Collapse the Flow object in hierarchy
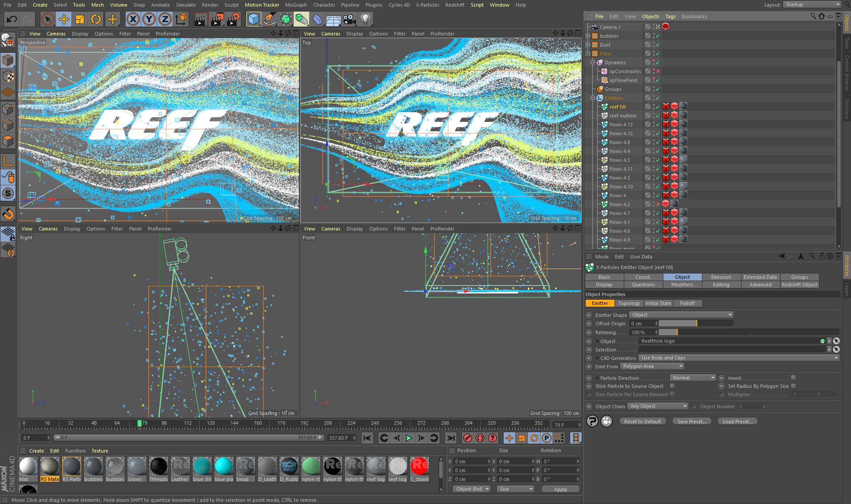 pyautogui.click(x=588, y=54)
